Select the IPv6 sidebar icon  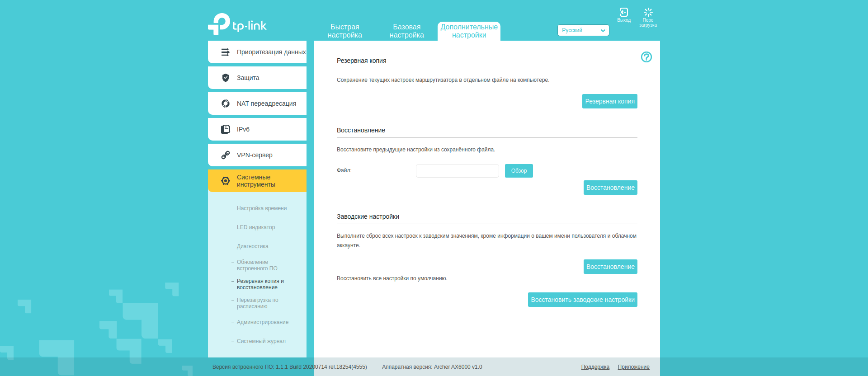226,129
